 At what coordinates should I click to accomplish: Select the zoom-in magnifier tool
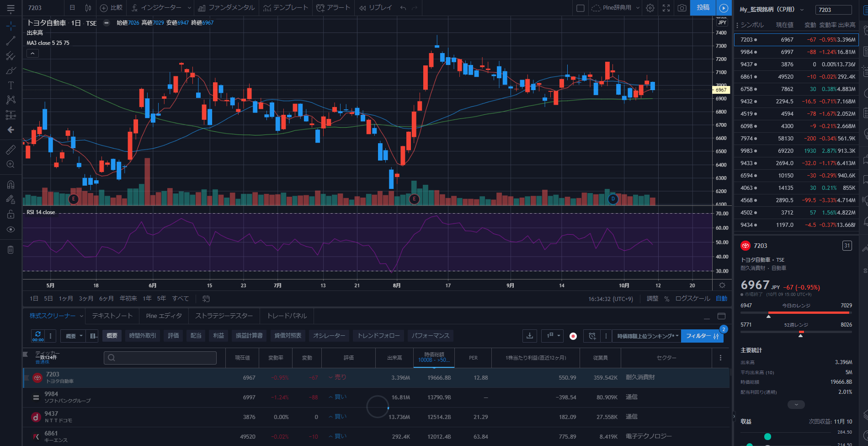11,164
